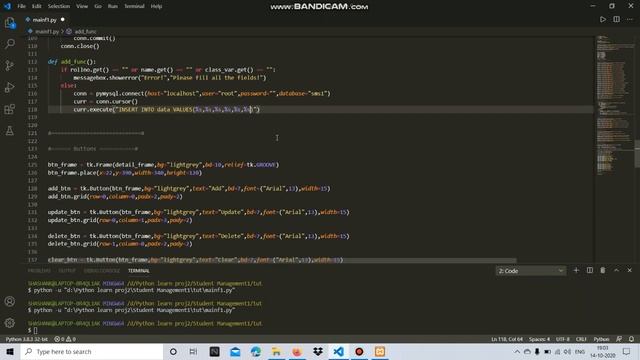Select the mainf1.py editor tab

(45, 20)
